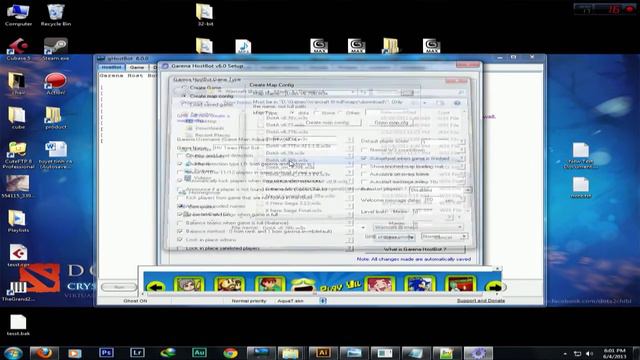Switch to the HostBot tab

pyautogui.click(x=111, y=67)
